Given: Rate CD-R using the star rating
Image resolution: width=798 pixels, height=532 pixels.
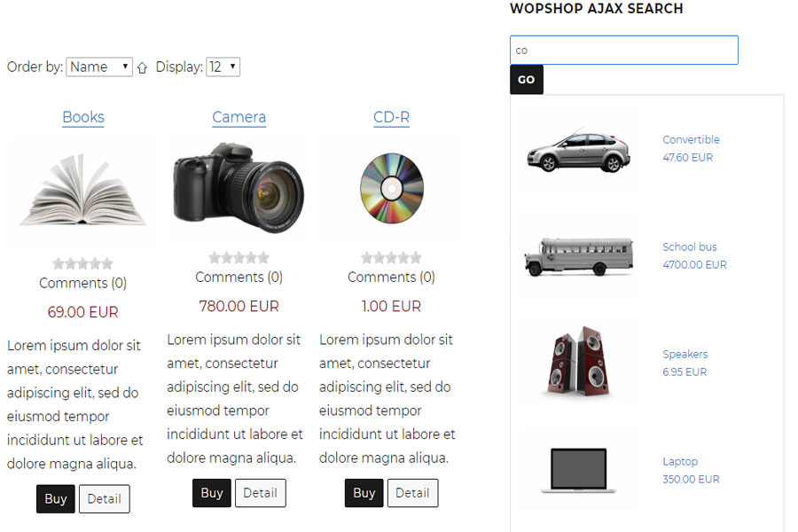Looking at the screenshot, I should point(391,258).
